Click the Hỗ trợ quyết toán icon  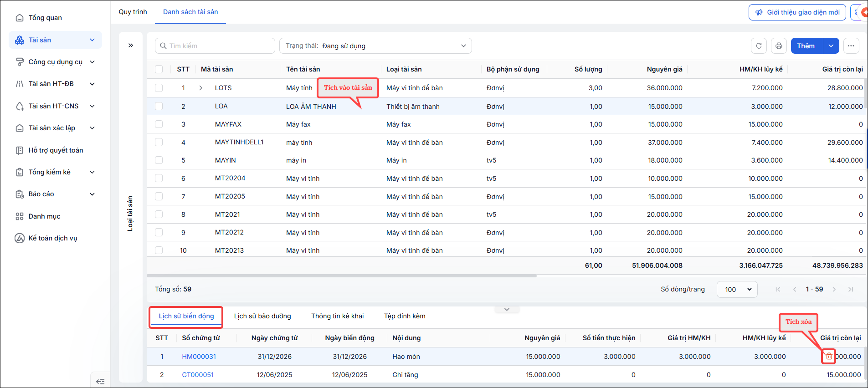tap(20, 150)
